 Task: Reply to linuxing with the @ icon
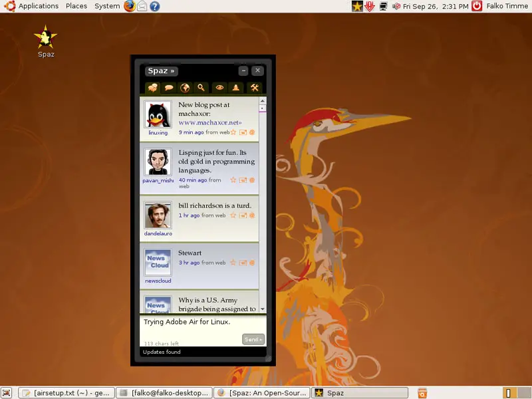[x=252, y=132]
